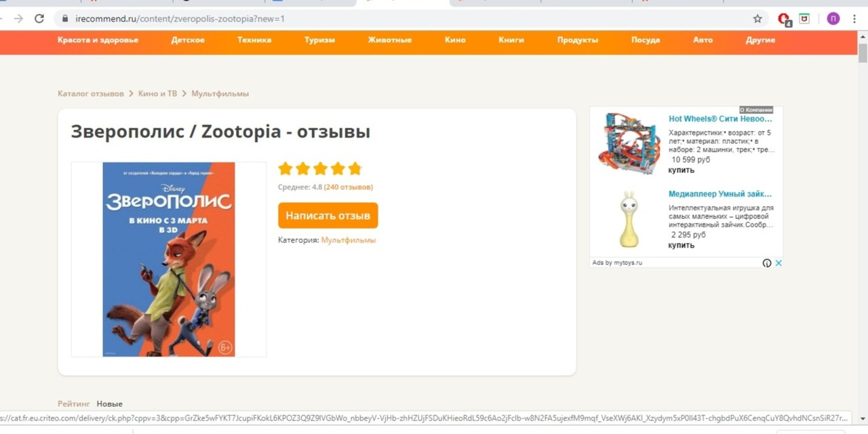Reload the page
Image resolution: width=868 pixels, height=434 pixels.
(39, 19)
